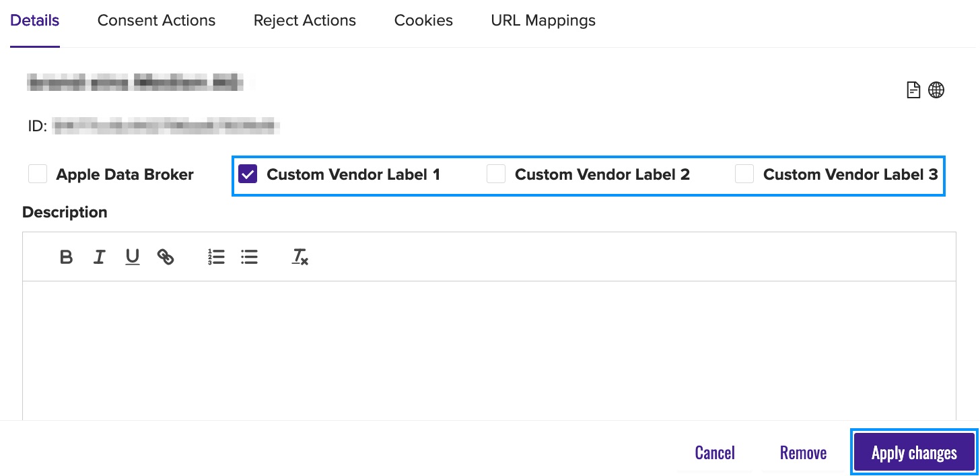Check Custom Vendor Label 2
Screen dimensions: 980x476
(496, 174)
